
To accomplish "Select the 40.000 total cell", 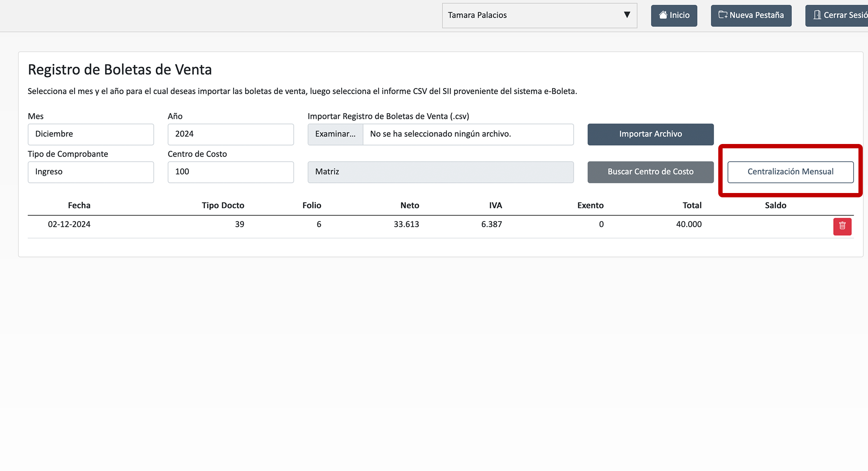I will tap(688, 224).
